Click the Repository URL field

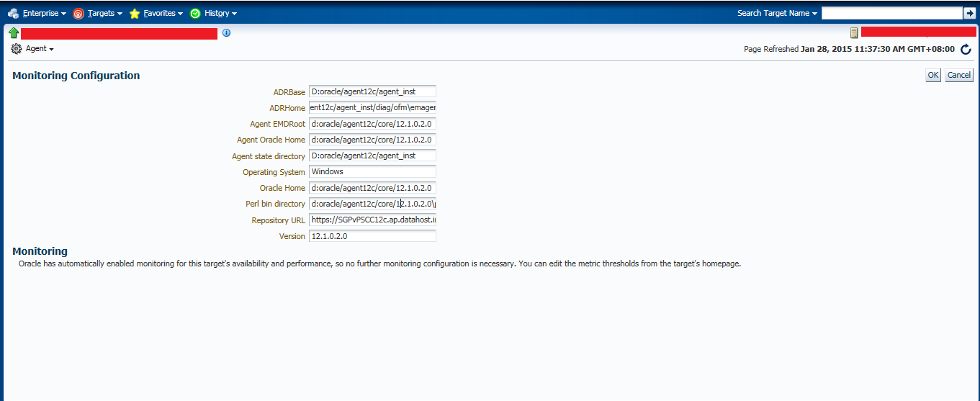point(372,220)
